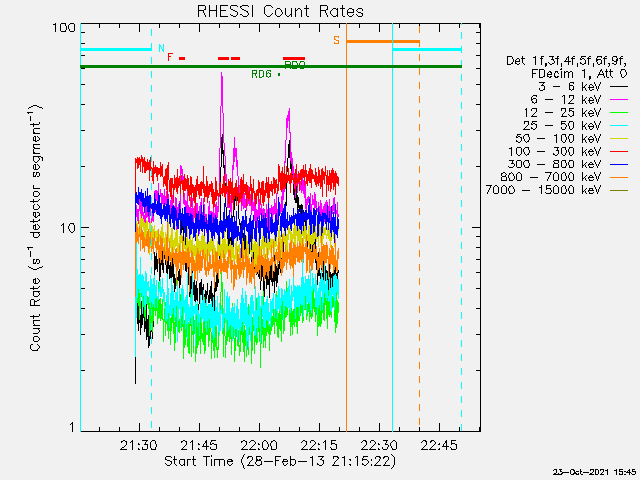The width and height of the screenshot is (640, 480).
Task: Select the '3 - 6 keV' legend label
Action: tap(569, 87)
